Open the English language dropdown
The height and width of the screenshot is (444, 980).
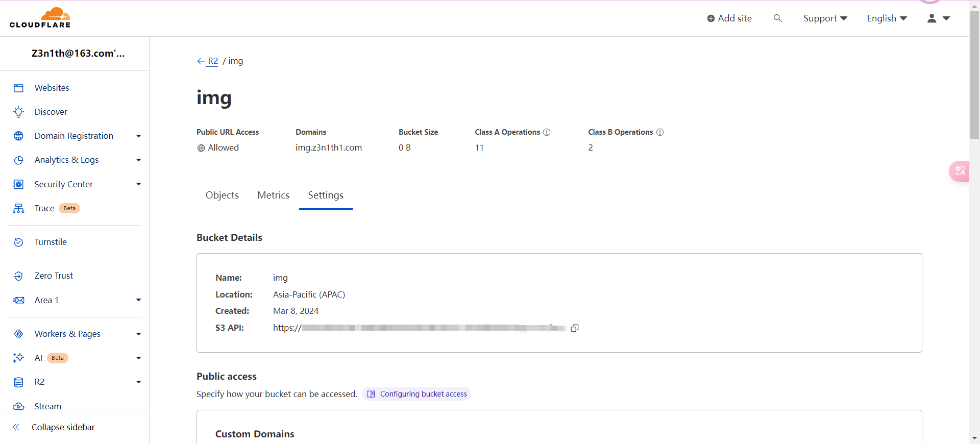pyautogui.click(x=887, y=18)
